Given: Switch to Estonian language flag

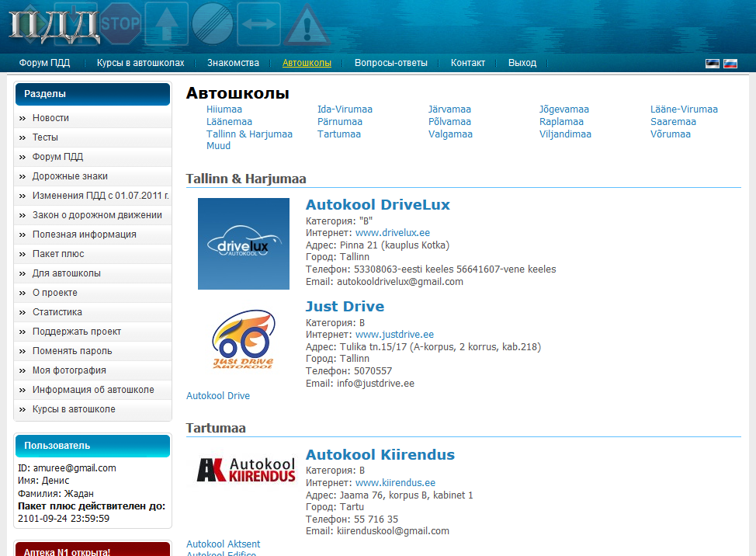Looking at the screenshot, I should coord(712,63).
